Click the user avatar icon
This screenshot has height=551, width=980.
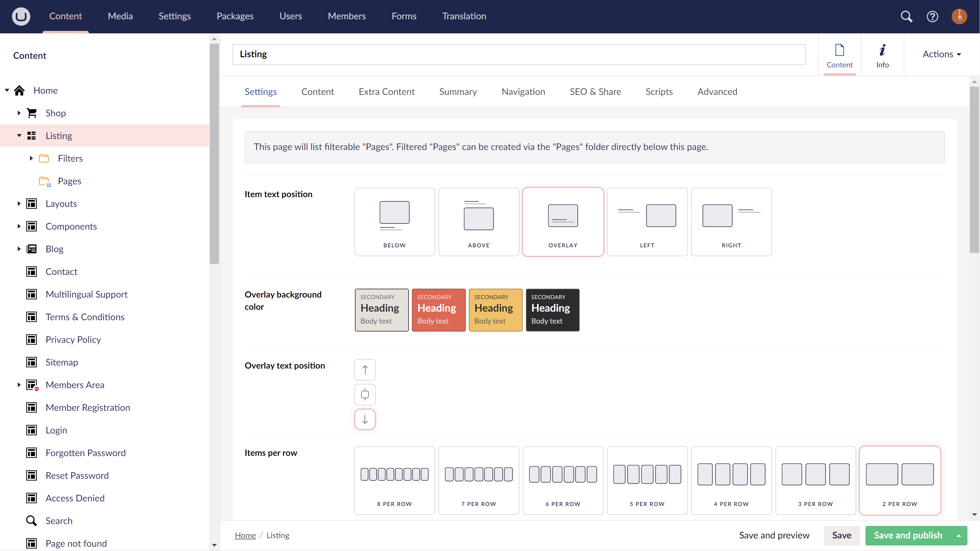coord(959,16)
